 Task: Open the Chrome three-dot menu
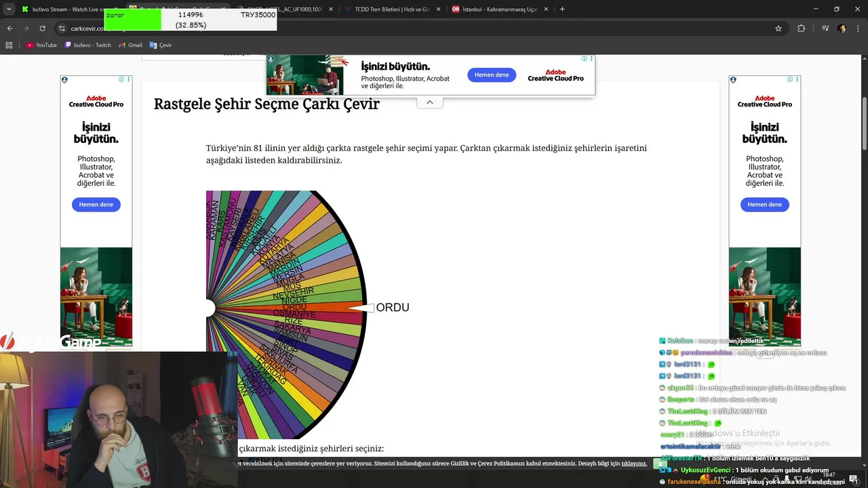(858, 28)
